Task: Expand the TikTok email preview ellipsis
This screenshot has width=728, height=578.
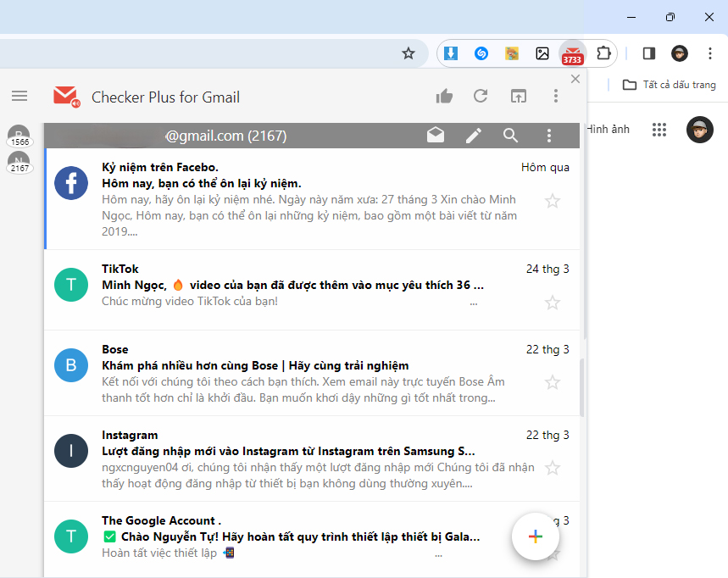Action: [x=474, y=303]
